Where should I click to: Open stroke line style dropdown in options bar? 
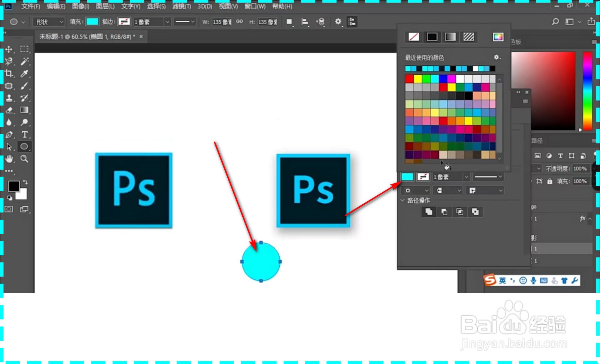point(185,22)
